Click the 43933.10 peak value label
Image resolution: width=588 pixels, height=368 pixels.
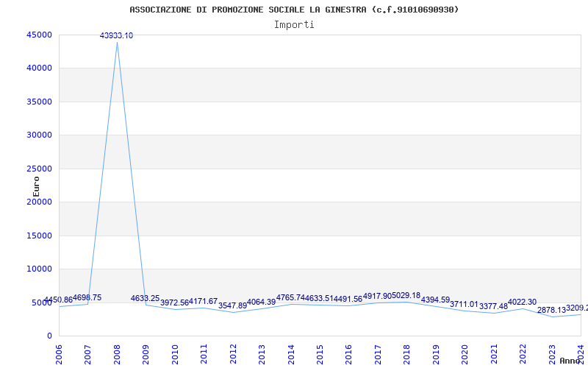116,35
